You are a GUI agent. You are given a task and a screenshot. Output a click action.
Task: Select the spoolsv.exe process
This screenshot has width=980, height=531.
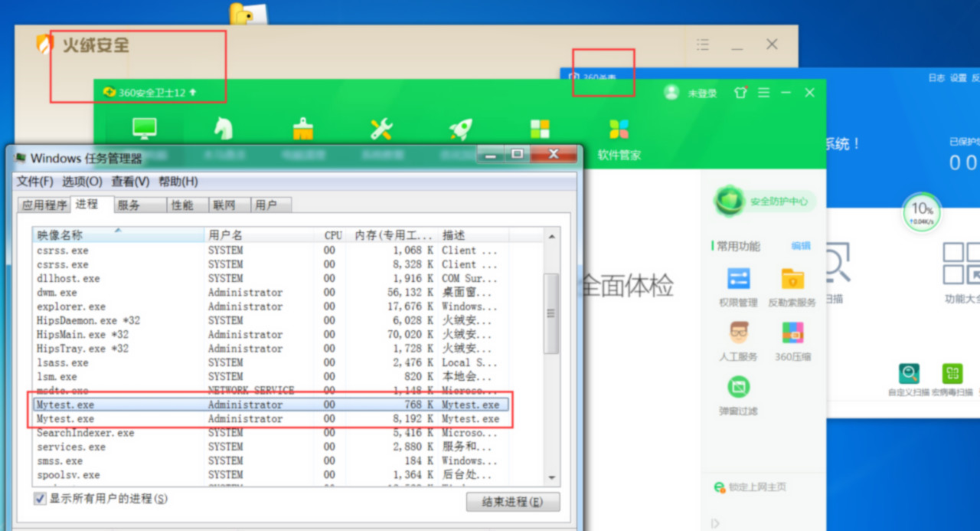[272, 475]
